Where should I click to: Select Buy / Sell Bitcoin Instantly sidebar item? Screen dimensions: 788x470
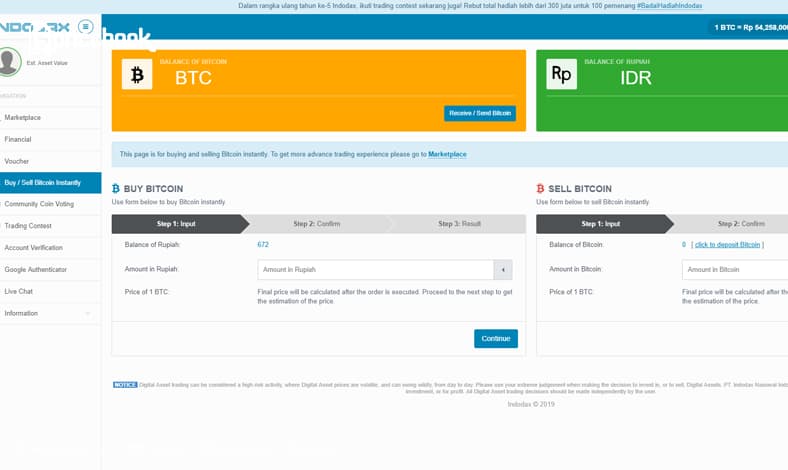click(x=50, y=182)
